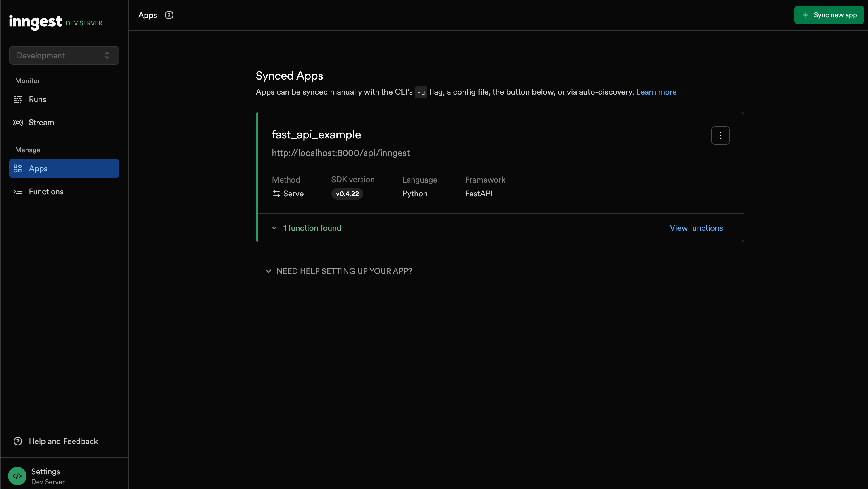Click the Inngest logo in sidebar
The image size is (868, 489).
click(35, 22)
